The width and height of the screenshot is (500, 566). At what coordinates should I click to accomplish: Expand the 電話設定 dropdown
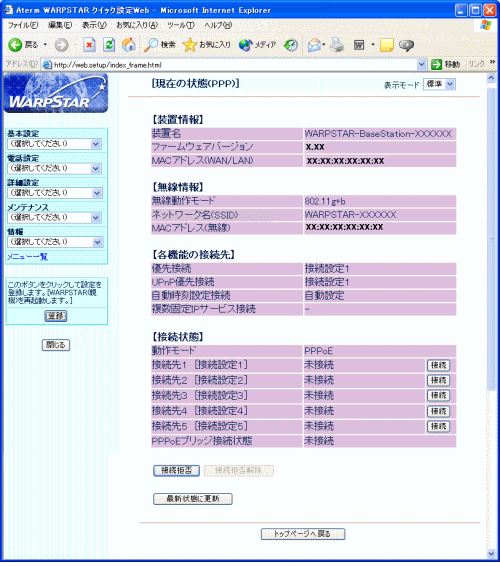click(54, 168)
